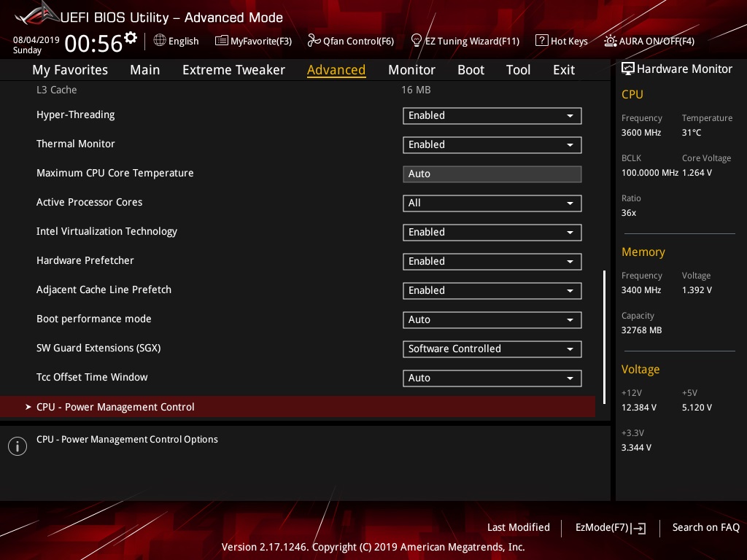Click the EZ Tuning Wizard lightbulb icon
The image size is (747, 560).
pyautogui.click(x=416, y=41)
